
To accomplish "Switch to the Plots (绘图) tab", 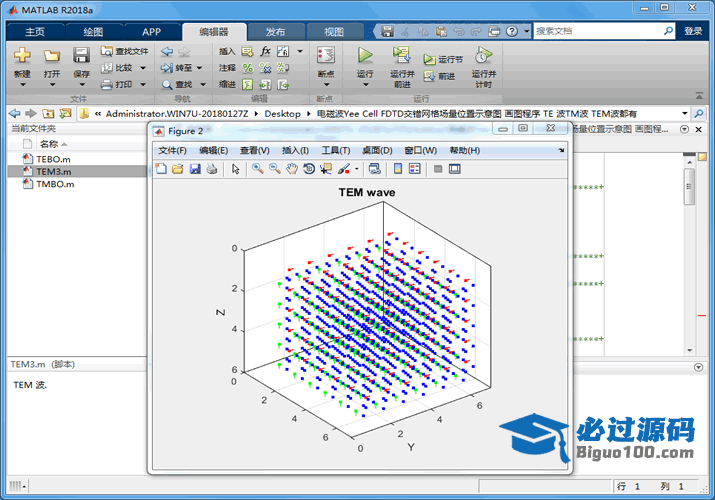I will pyautogui.click(x=93, y=32).
